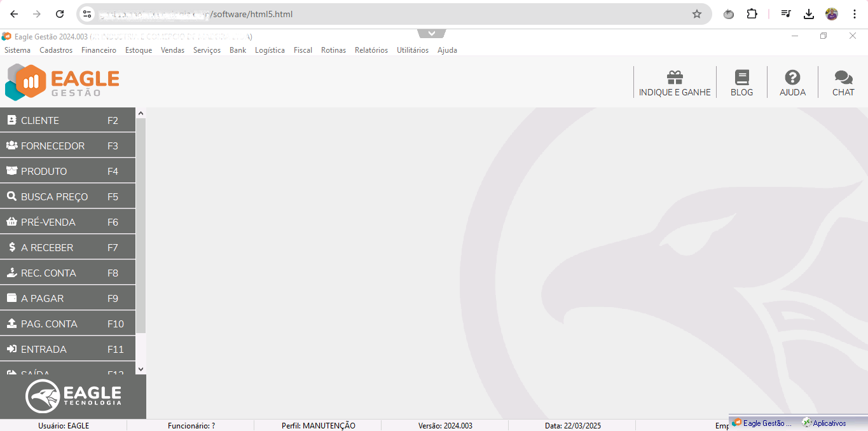Open the Rotinas menu
Image resolution: width=868 pixels, height=431 pixels.
(333, 50)
